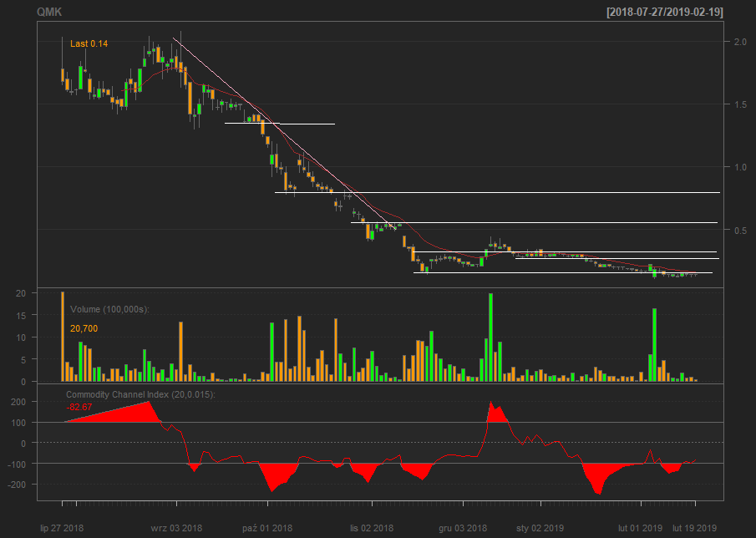Click the 'lut 19 2019' date label
Screen dimensions: 756x538
click(x=695, y=528)
